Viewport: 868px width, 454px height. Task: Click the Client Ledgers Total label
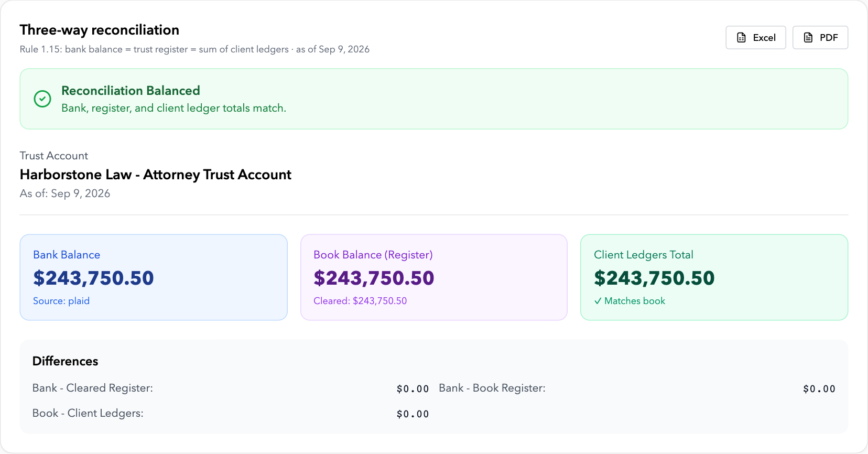pos(644,255)
